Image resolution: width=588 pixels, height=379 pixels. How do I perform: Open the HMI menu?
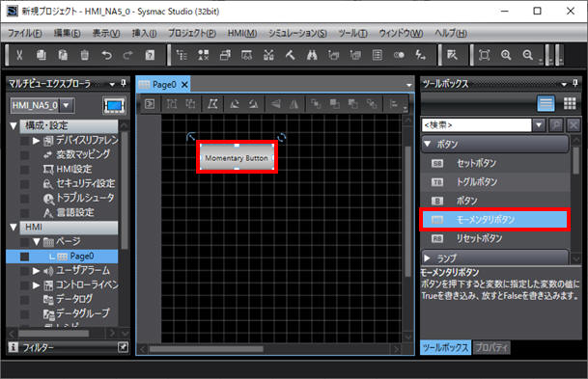point(242,34)
